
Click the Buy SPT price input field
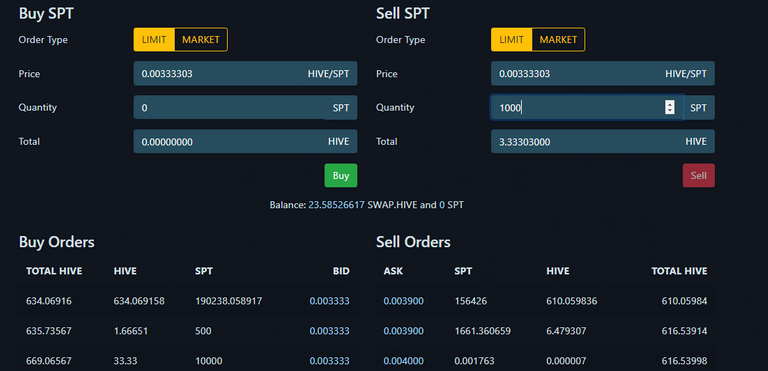(245, 74)
